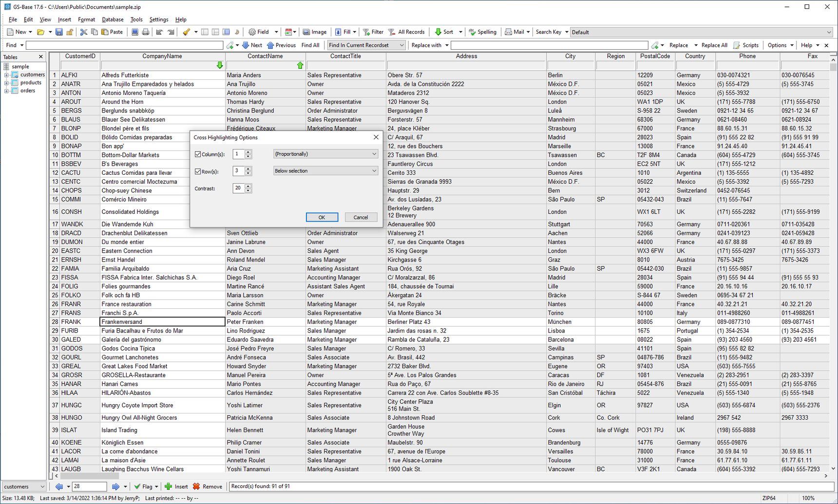The width and height of the screenshot is (838, 504).
Task: Open the (Proportionally) dropdown
Action: point(325,154)
